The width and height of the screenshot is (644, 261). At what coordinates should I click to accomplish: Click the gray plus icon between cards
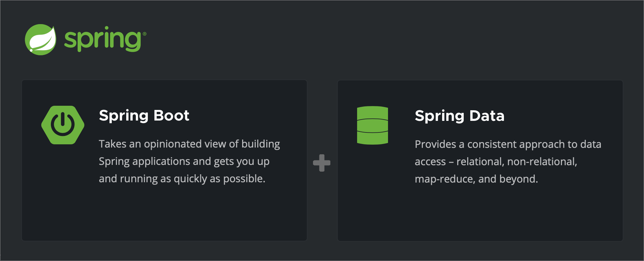pyautogui.click(x=322, y=163)
